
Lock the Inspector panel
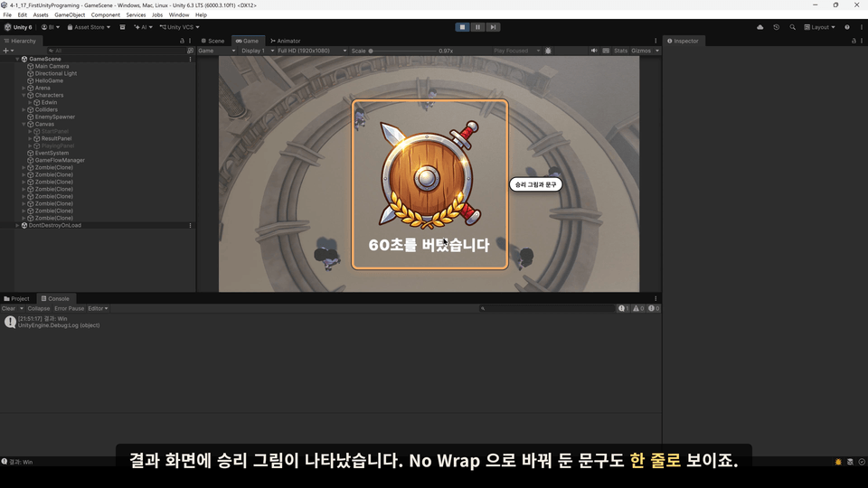click(854, 41)
